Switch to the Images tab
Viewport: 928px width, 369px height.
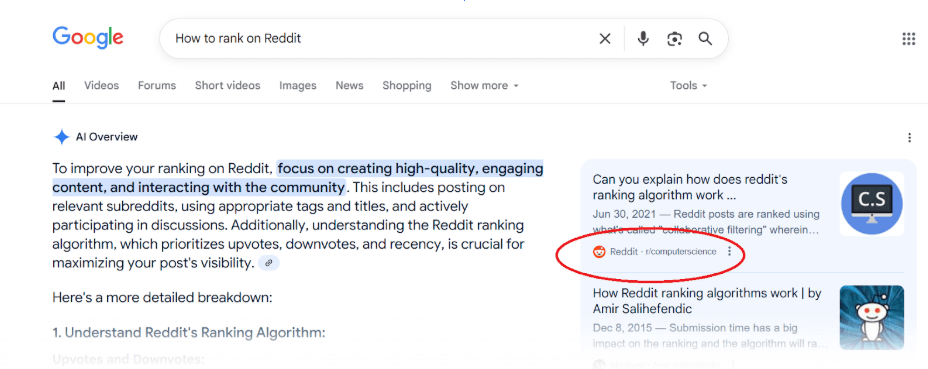(x=298, y=86)
